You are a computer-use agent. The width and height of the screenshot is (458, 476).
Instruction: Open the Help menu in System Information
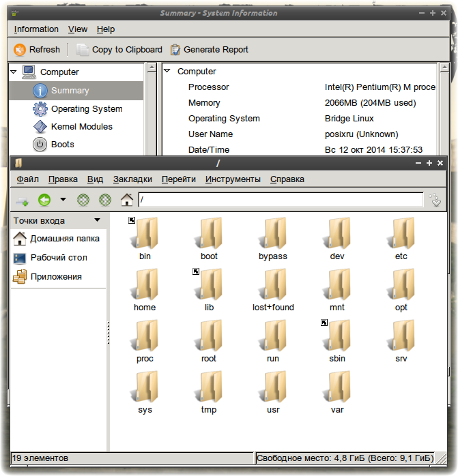tap(106, 29)
